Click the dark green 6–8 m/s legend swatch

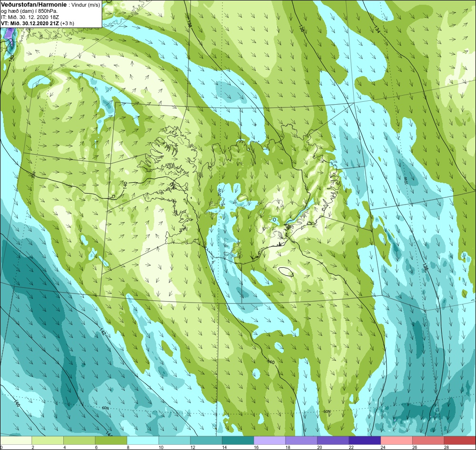pyautogui.click(x=111, y=440)
